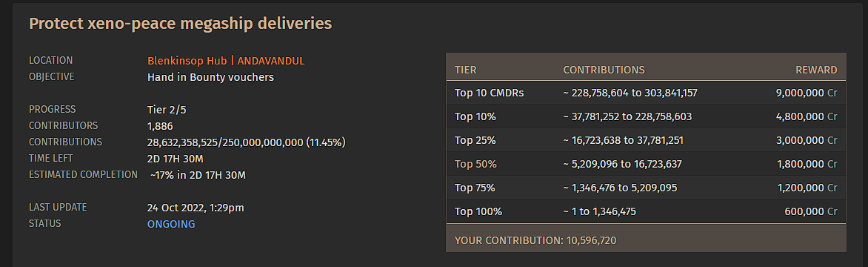868x267 pixels.
Task: Click the 1,886 contributors count
Action: pos(160,126)
